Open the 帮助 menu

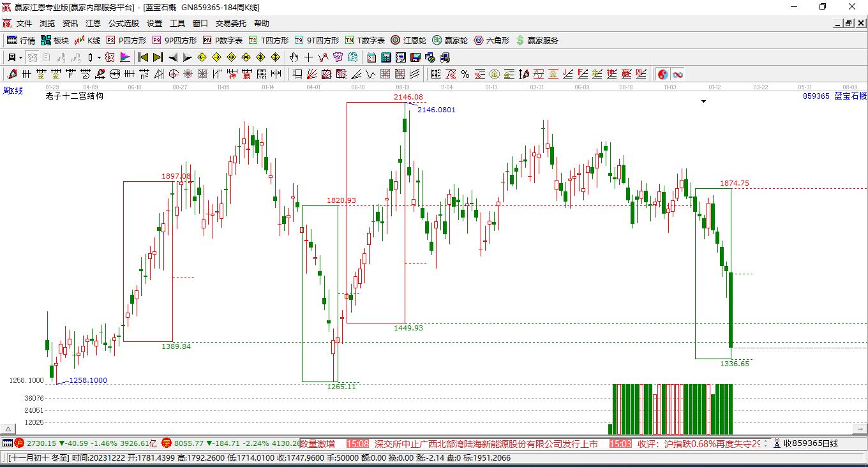(x=262, y=24)
